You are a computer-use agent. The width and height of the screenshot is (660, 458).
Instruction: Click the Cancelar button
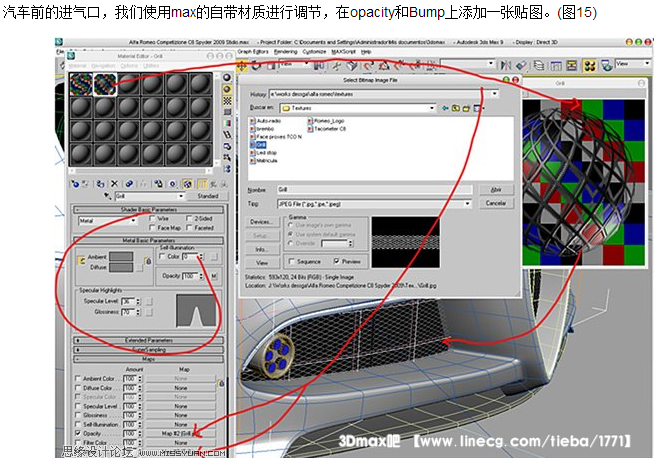(496, 203)
